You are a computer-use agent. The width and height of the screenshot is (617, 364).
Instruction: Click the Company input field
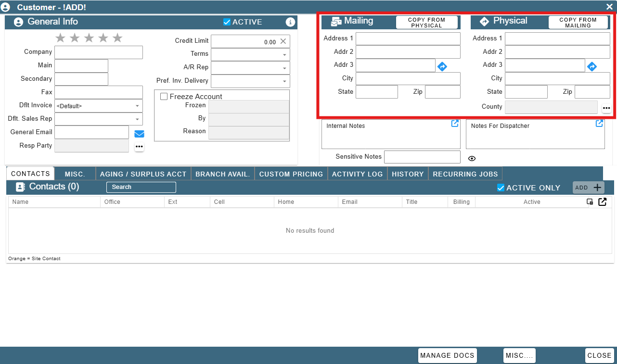[x=99, y=52]
